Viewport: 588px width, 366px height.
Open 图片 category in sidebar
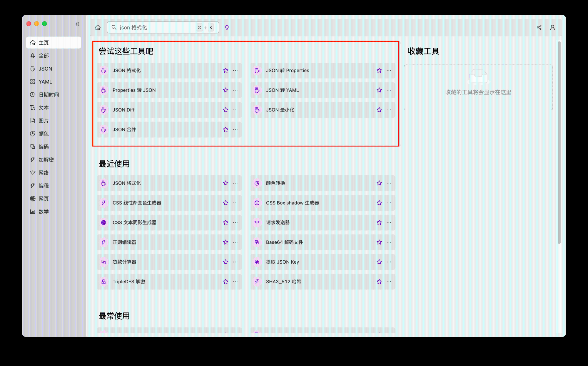click(54, 121)
